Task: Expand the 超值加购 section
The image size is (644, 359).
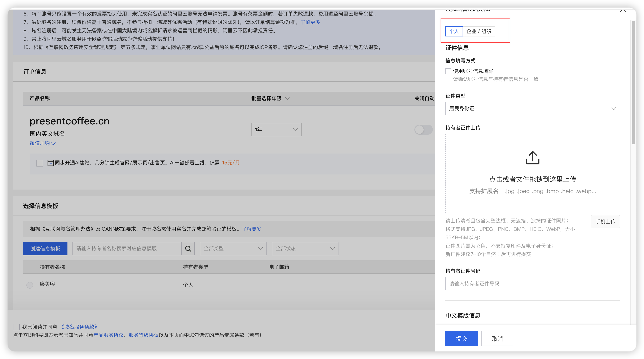Action: click(43, 143)
